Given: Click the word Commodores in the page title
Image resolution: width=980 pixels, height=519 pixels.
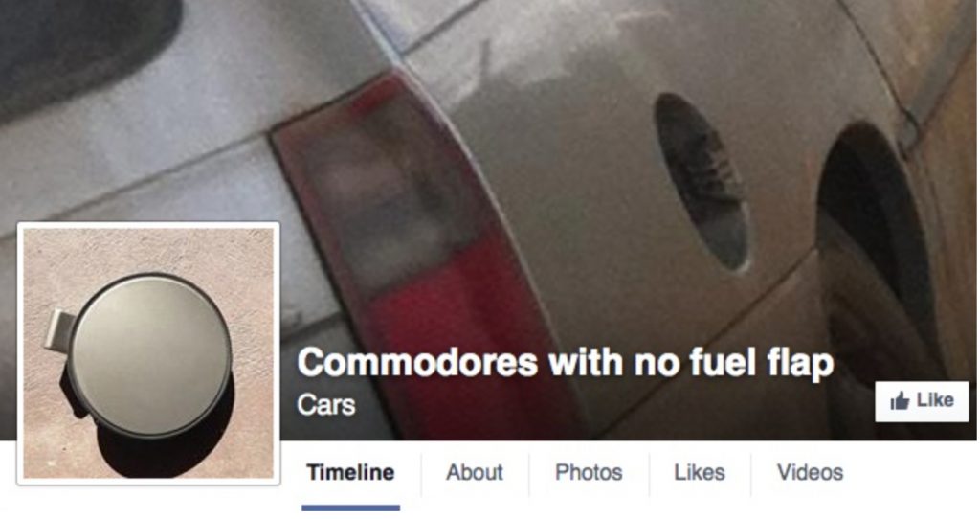Looking at the screenshot, I should click(x=417, y=363).
